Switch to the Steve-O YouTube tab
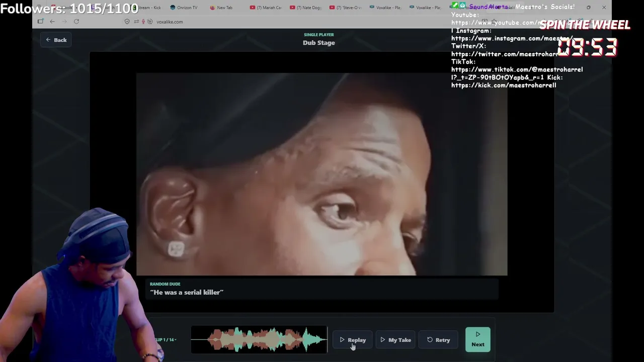The image size is (644, 362). coord(346,8)
